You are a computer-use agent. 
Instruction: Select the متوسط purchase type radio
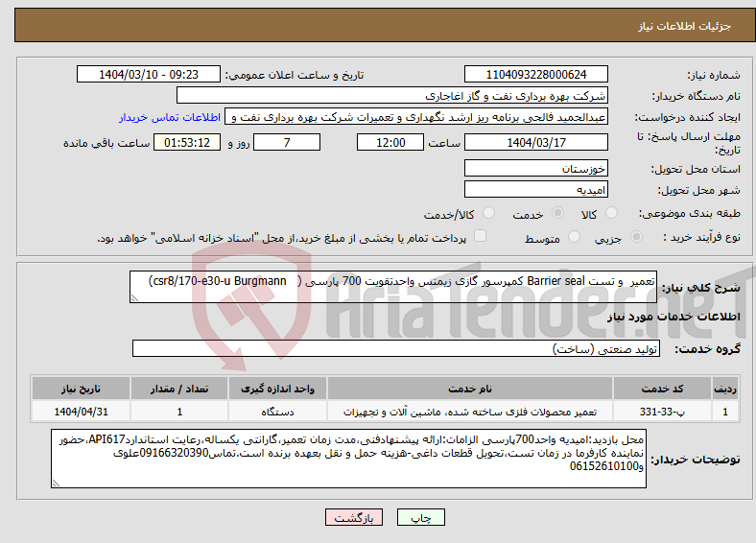tap(574, 237)
